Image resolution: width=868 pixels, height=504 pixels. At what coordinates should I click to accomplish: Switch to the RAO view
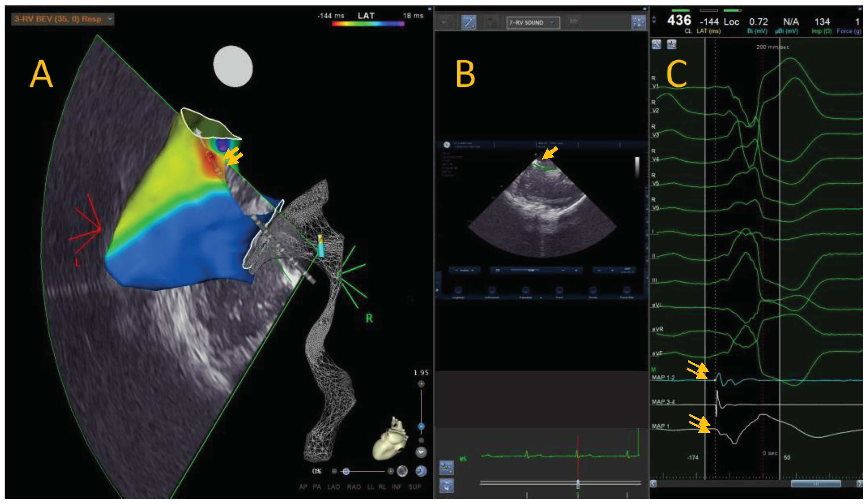(x=354, y=487)
